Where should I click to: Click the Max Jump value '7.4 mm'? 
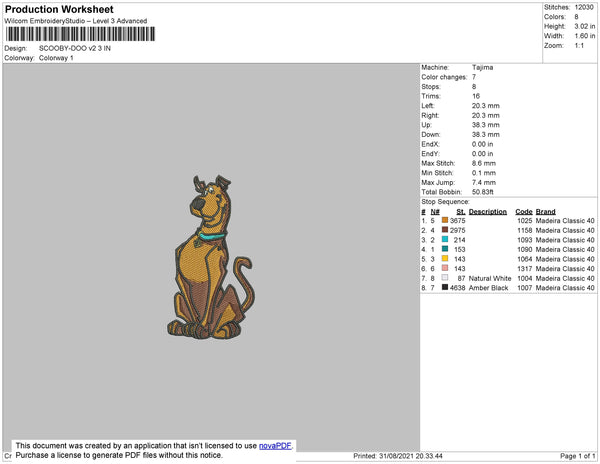(x=484, y=182)
